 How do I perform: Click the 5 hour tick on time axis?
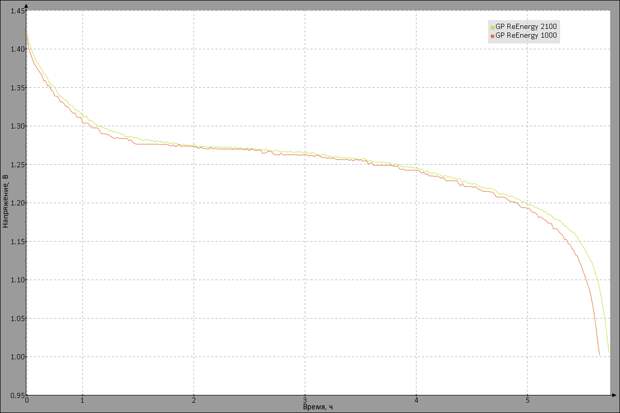tap(527, 401)
